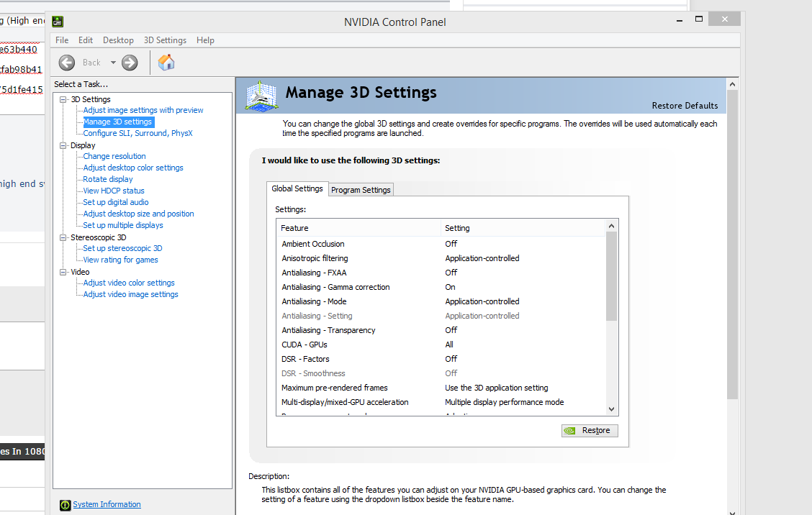The image size is (812, 515).
Task: Open Rotate display task
Action: [108, 179]
